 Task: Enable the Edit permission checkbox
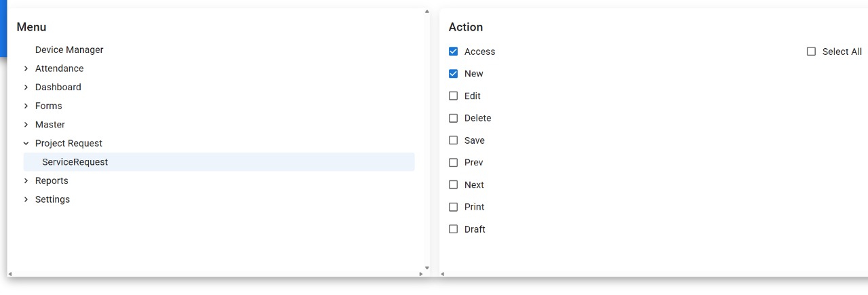454,96
